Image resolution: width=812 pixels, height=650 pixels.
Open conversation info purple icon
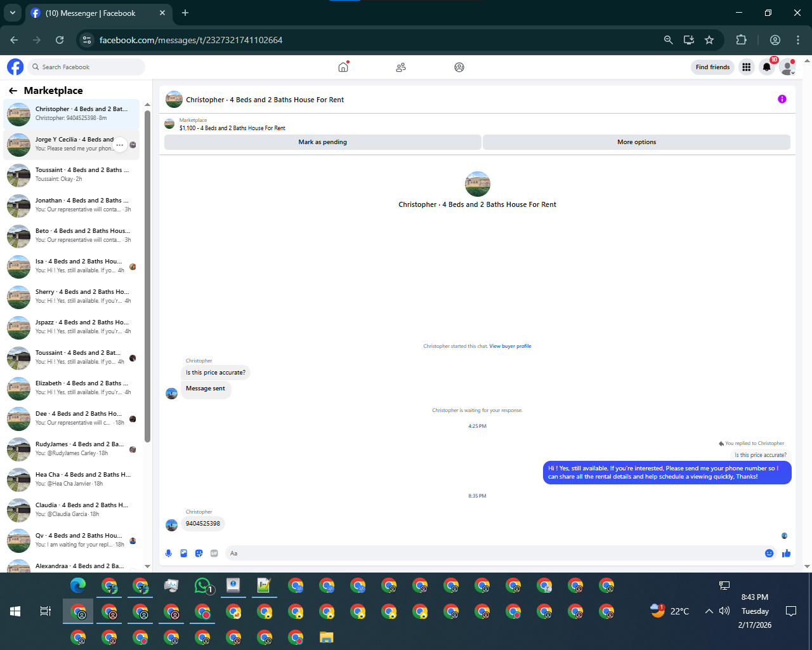point(782,99)
